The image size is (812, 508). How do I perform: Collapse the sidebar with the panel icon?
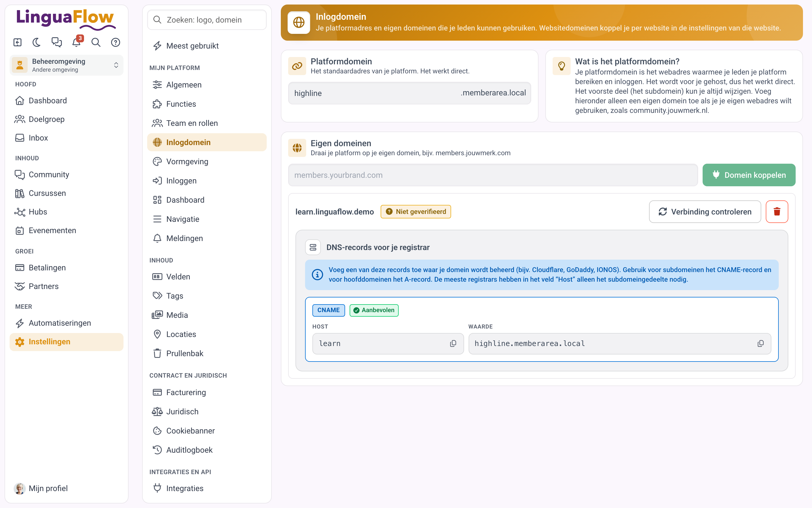(17, 42)
